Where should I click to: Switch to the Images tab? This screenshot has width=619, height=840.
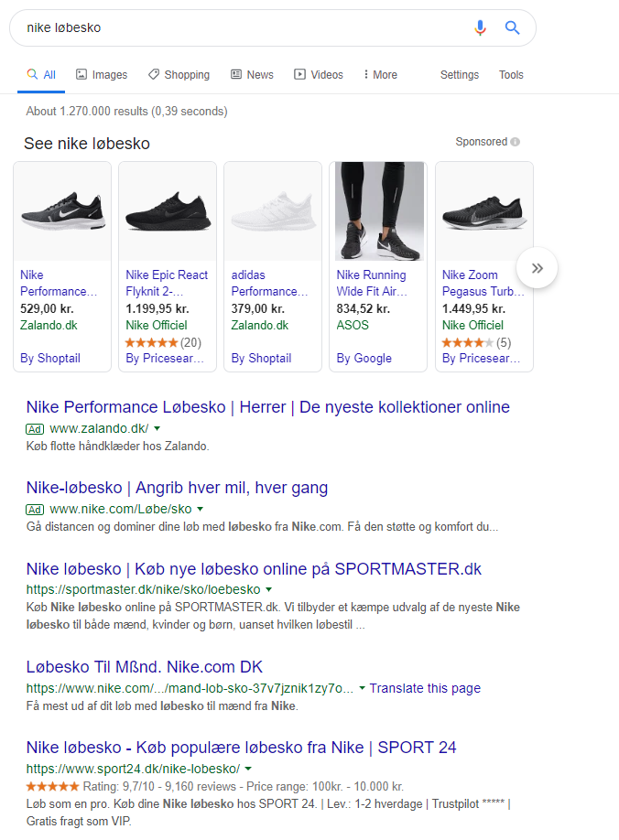102,74
